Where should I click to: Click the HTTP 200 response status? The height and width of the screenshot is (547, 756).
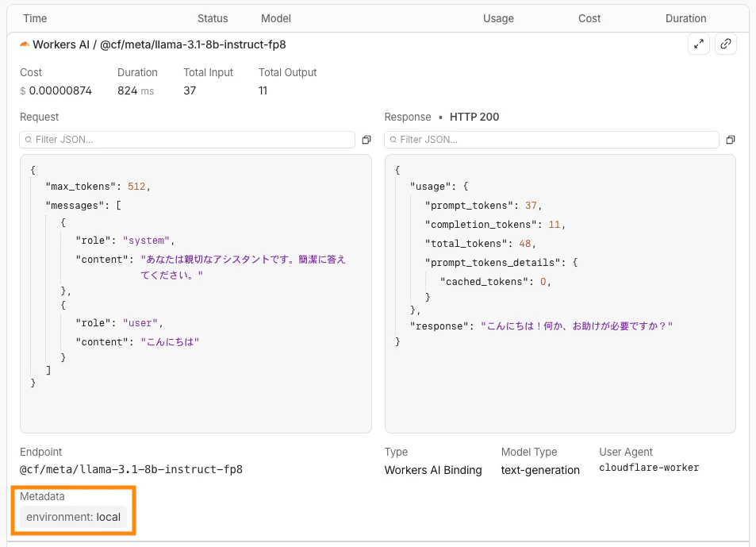coord(474,117)
